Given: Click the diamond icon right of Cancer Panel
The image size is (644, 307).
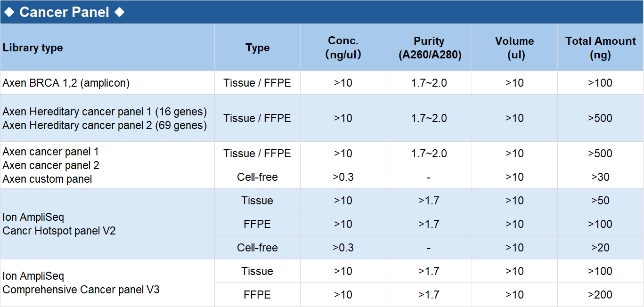Looking at the screenshot, I should (120, 12).
